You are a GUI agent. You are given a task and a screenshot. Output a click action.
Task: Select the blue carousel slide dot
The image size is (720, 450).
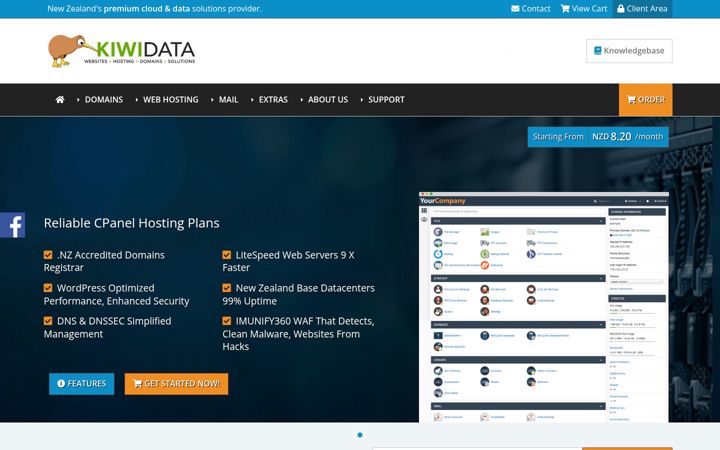tap(360, 435)
